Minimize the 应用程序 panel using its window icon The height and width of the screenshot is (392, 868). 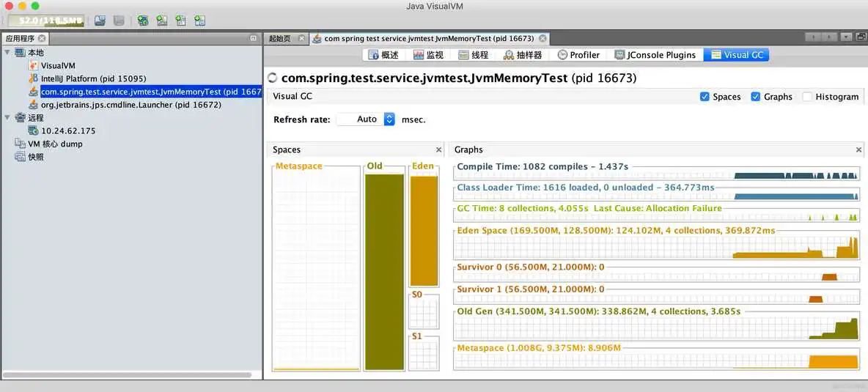[253, 38]
